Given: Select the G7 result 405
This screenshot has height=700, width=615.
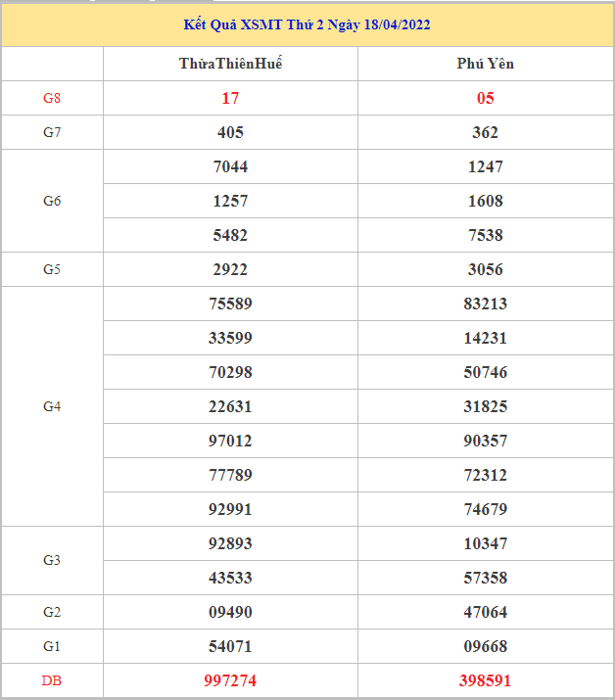Looking at the screenshot, I should (230, 132).
